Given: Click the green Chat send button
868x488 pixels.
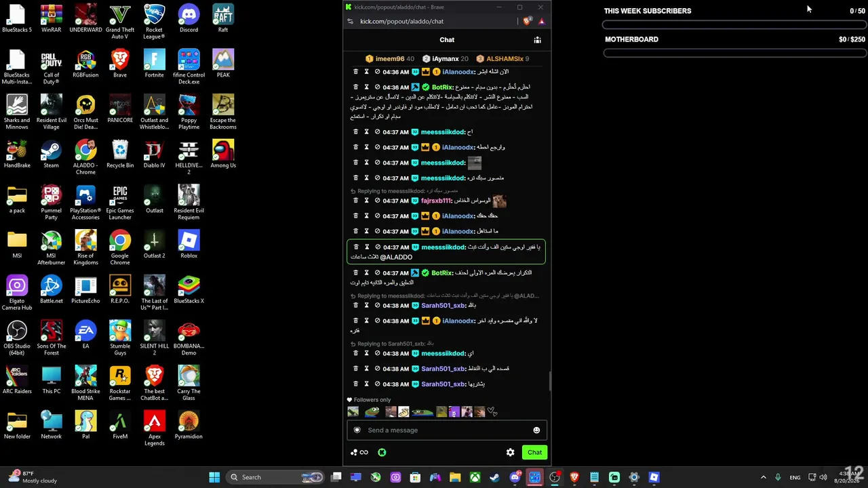Looking at the screenshot, I should click(534, 452).
